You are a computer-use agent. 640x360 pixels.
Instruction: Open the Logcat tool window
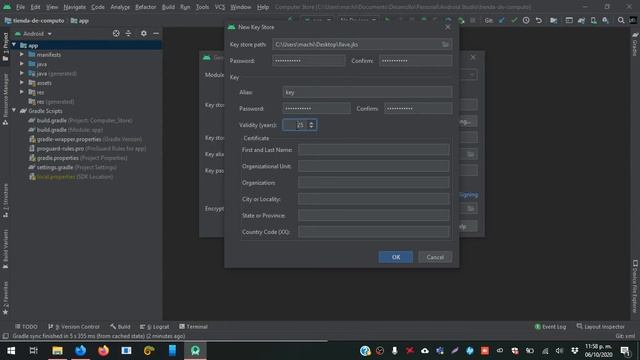154,327
